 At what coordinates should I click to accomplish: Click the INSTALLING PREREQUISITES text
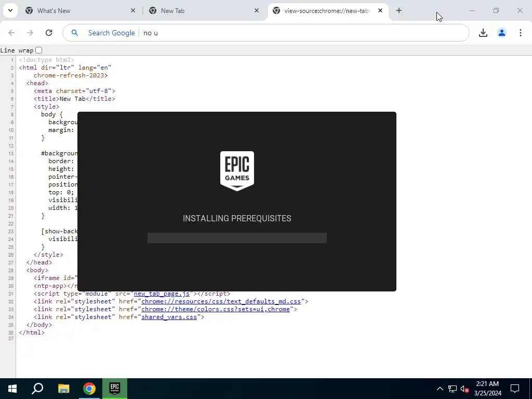click(x=237, y=219)
